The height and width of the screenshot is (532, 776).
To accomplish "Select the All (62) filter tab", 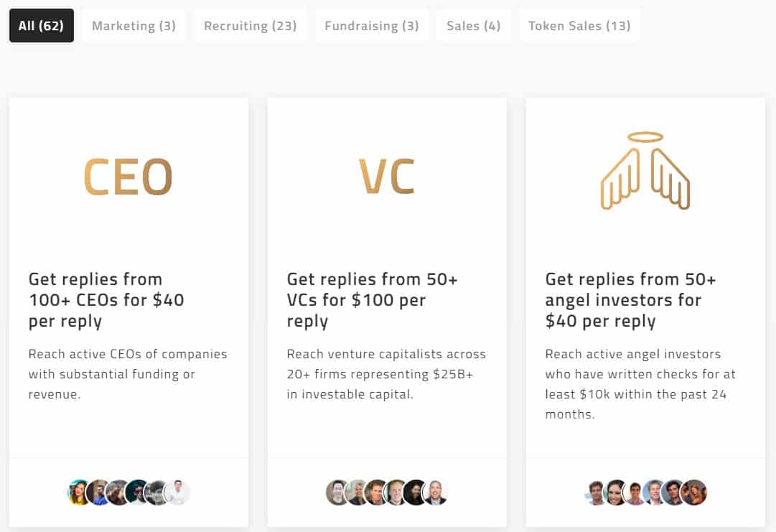I will tap(42, 26).
